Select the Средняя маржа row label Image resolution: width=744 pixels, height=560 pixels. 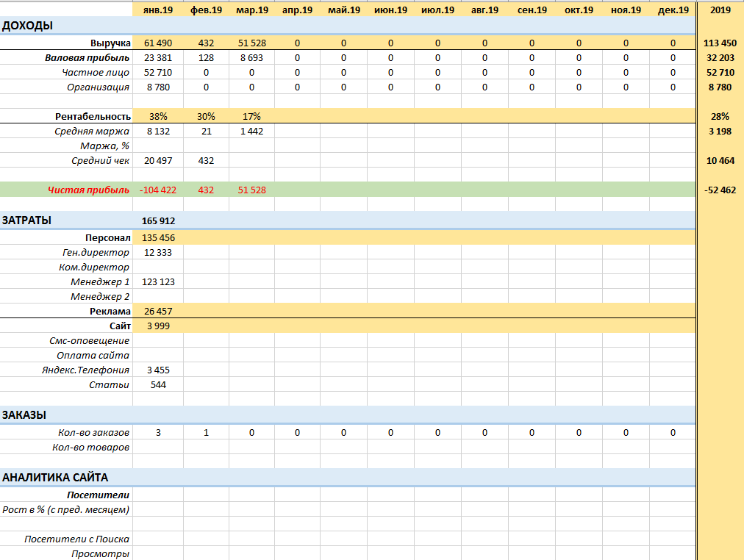point(92,132)
